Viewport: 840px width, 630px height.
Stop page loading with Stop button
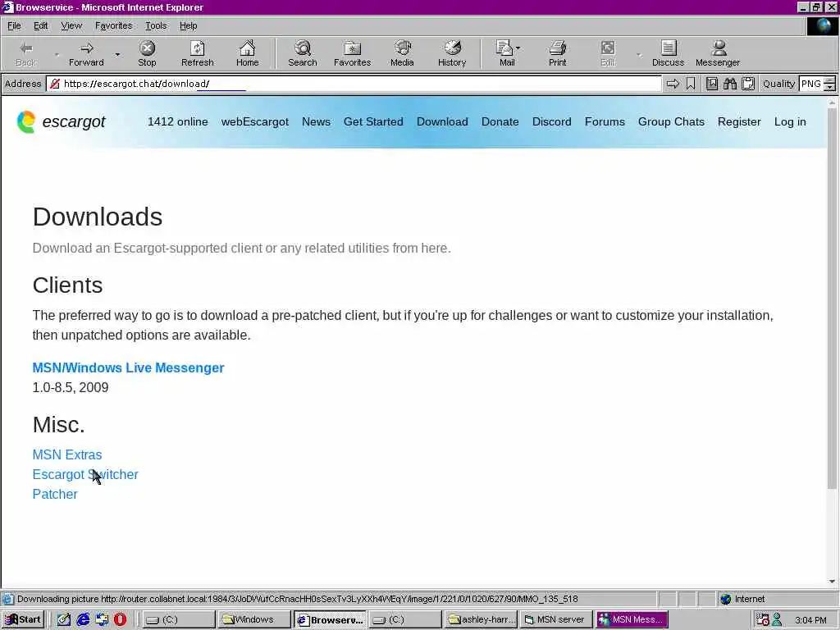[147, 53]
